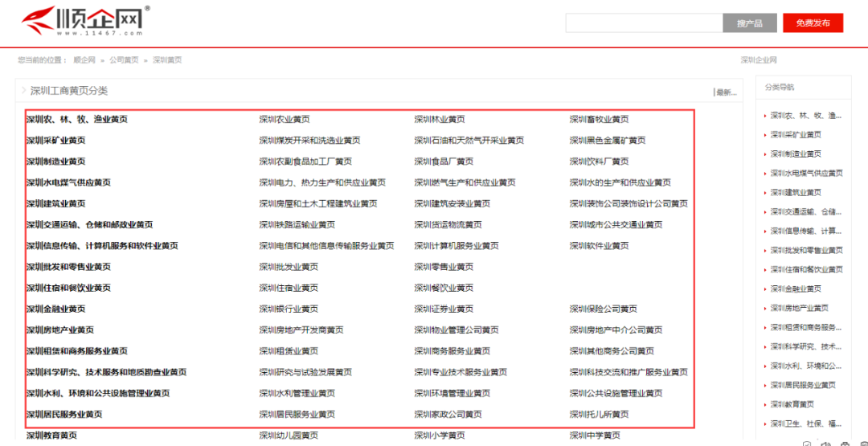Select 深圳信息传输、计算... in 分类导航 sidebar

pos(806,231)
